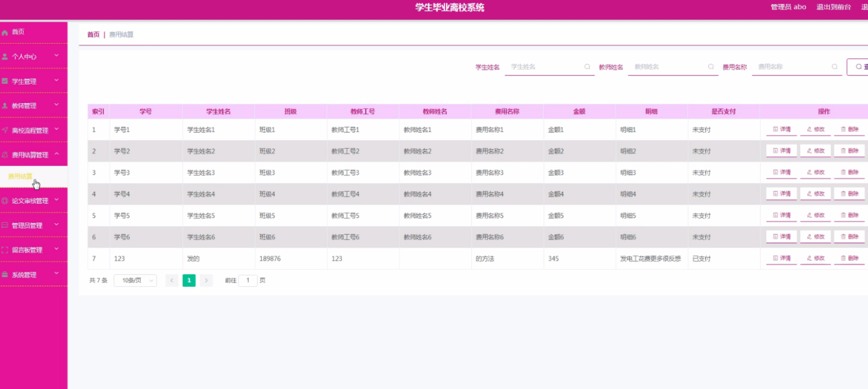
Task: Click the 离校流程管理 paper-plane icon
Action: point(5,130)
